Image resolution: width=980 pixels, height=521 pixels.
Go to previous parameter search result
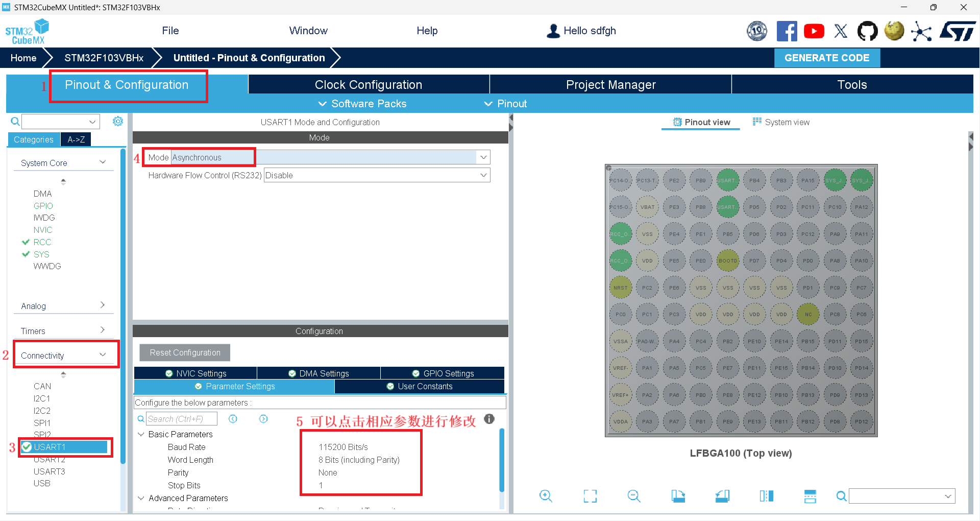[x=233, y=419]
